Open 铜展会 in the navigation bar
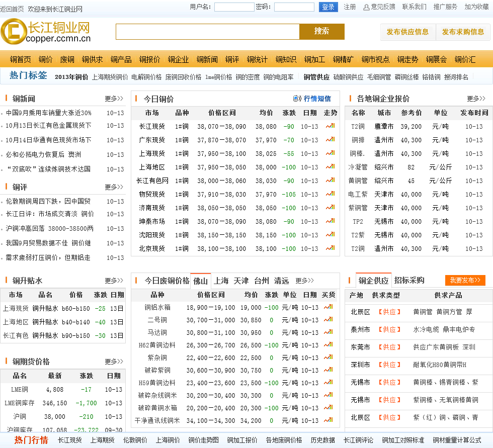This screenshot has width=493, height=448. (436, 59)
